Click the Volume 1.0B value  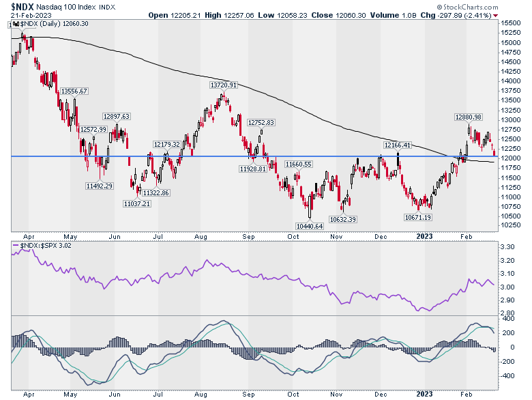point(394,15)
